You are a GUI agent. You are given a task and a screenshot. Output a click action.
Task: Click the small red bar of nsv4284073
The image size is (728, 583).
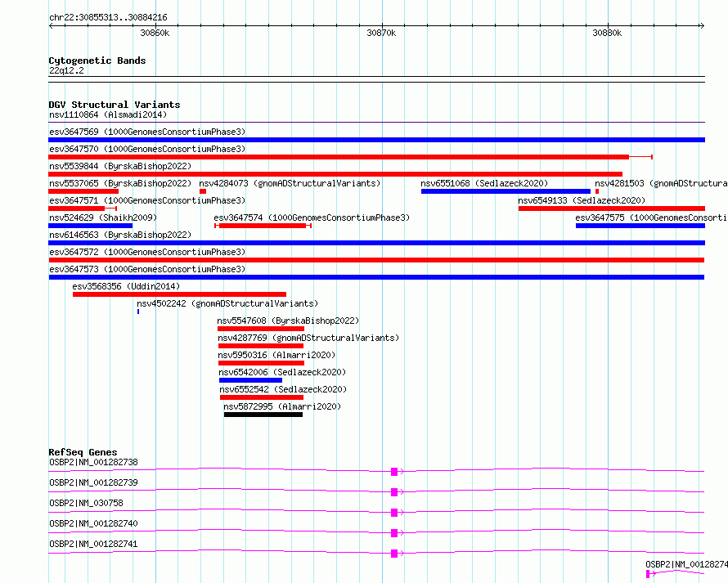click(203, 191)
